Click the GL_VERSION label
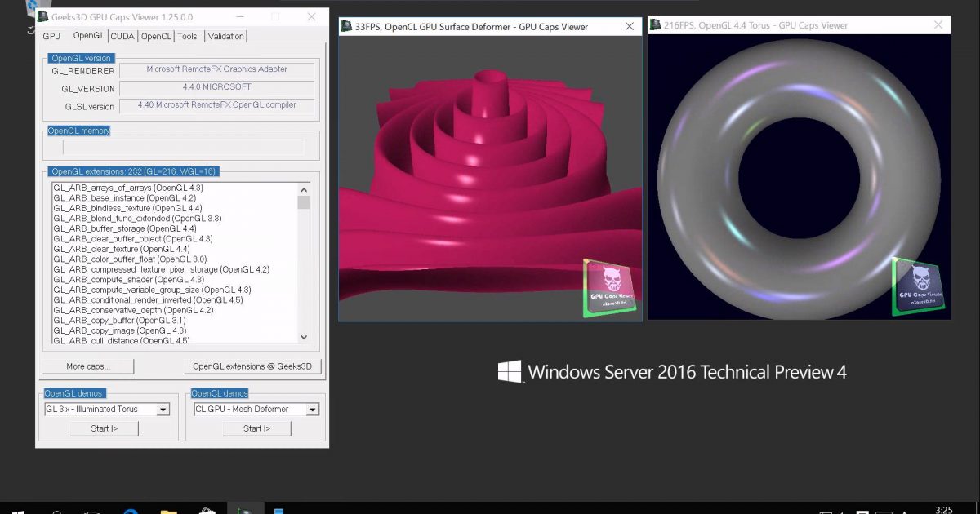This screenshot has width=980, height=514. [88, 89]
